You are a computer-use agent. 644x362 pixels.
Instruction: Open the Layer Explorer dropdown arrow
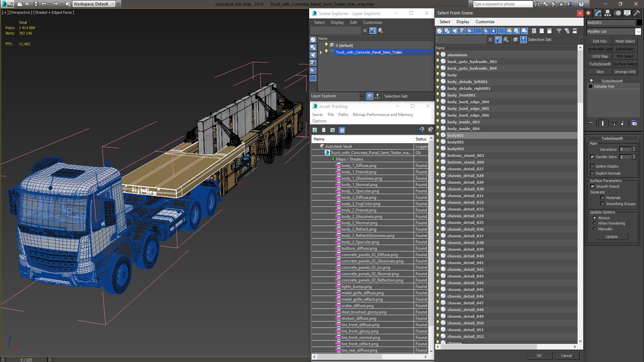(x=362, y=96)
